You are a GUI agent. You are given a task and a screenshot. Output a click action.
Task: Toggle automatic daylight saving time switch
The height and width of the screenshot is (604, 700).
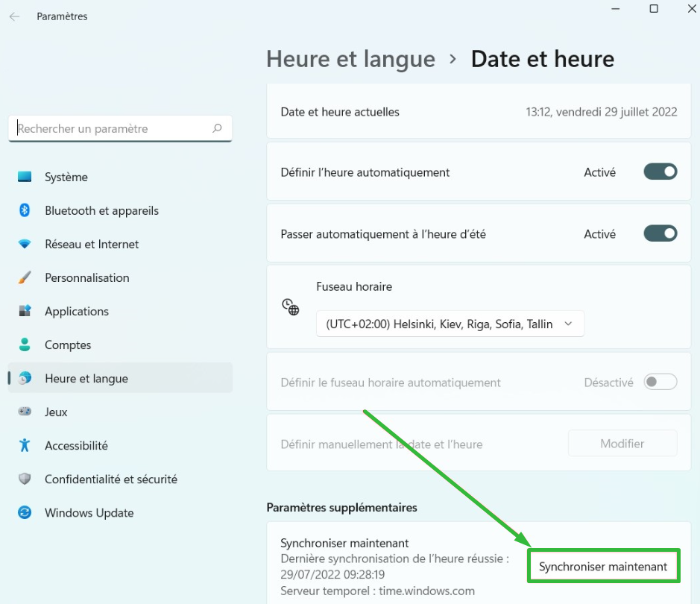tap(660, 233)
